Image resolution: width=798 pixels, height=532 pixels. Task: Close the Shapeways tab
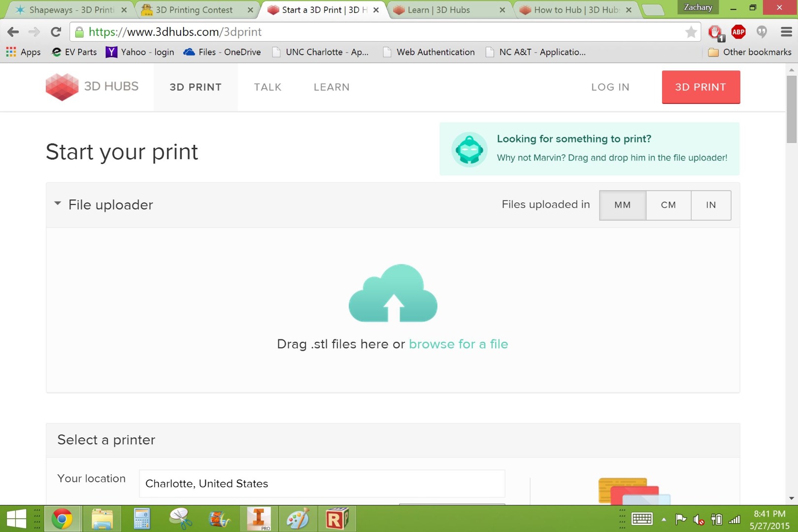[x=124, y=10]
